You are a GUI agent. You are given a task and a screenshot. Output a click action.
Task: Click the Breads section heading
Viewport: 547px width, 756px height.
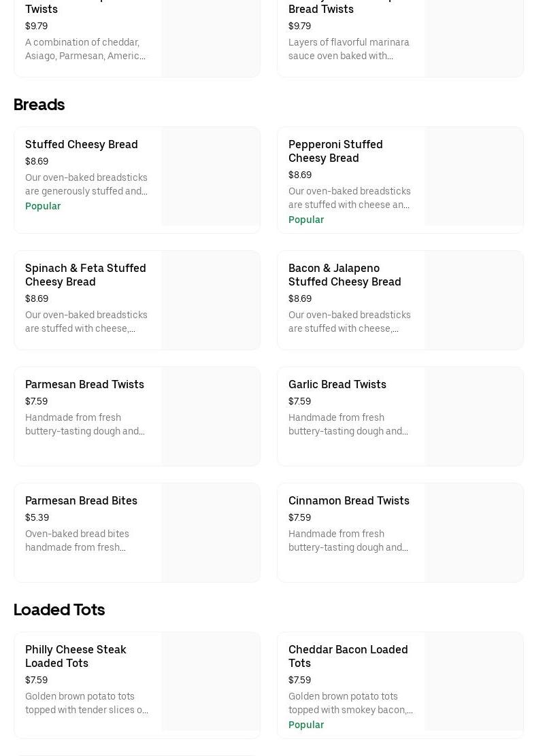tap(39, 105)
